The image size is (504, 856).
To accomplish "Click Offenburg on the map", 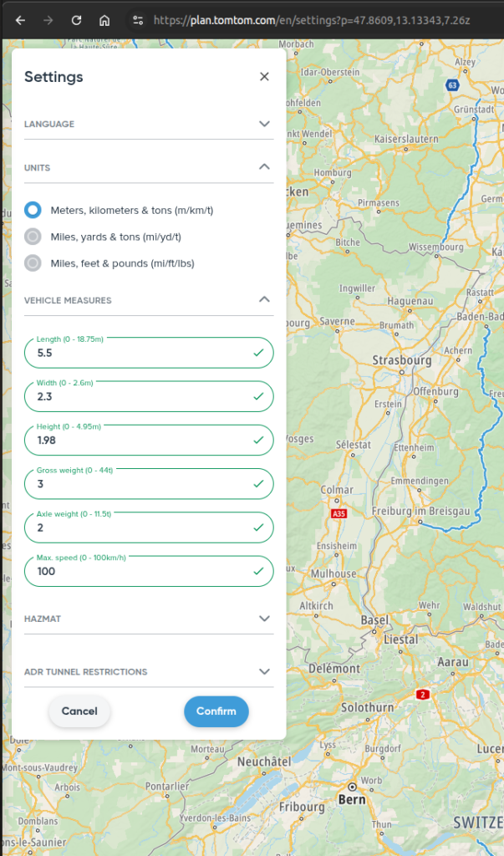I will coord(435,391).
